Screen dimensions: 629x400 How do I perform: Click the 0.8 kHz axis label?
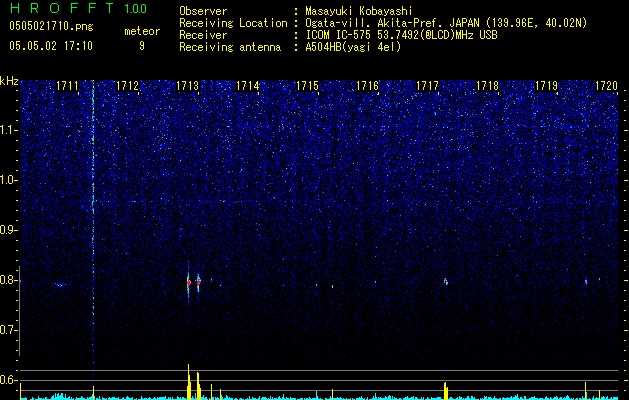tap(8, 280)
